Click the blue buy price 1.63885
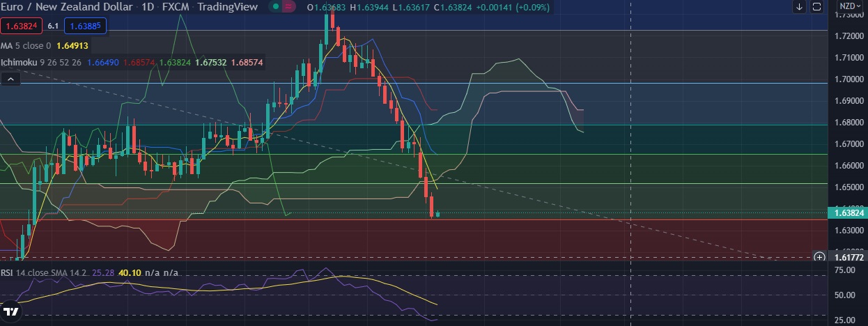Viewport: 868px width, 326px height. [85, 26]
